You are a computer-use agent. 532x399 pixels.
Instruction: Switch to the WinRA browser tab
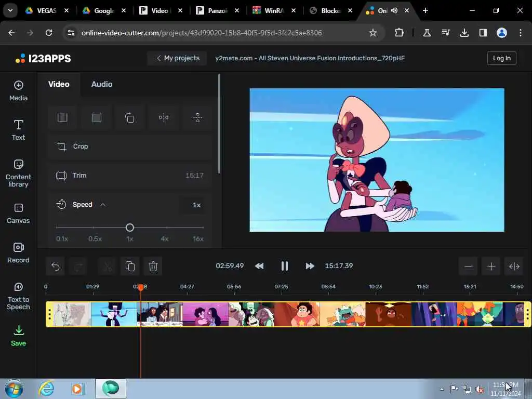273,10
